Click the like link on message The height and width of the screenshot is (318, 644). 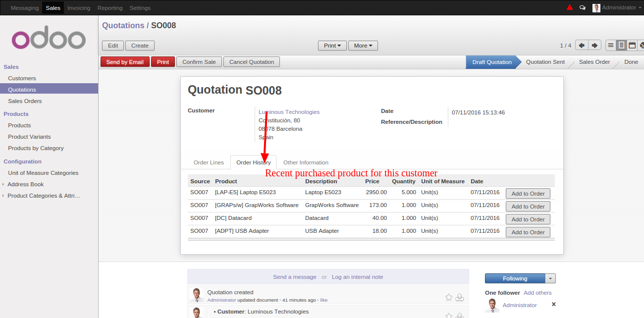[323, 300]
